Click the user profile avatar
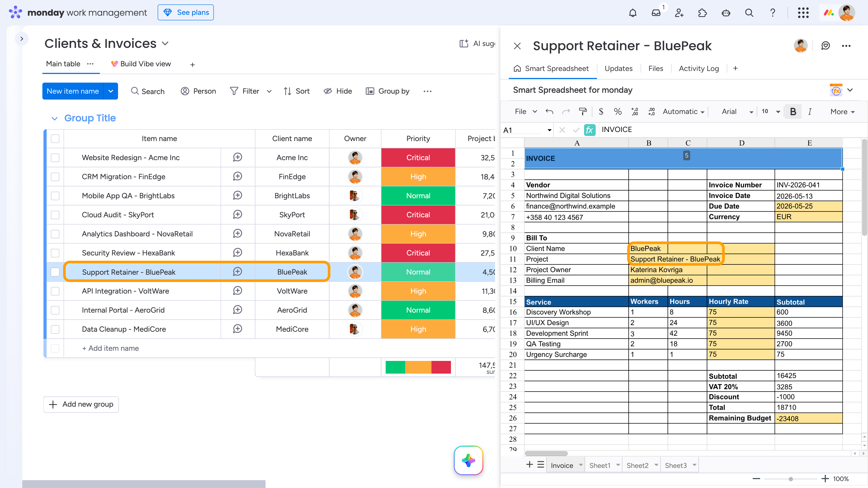This screenshot has height=488, width=868. [x=846, y=13]
